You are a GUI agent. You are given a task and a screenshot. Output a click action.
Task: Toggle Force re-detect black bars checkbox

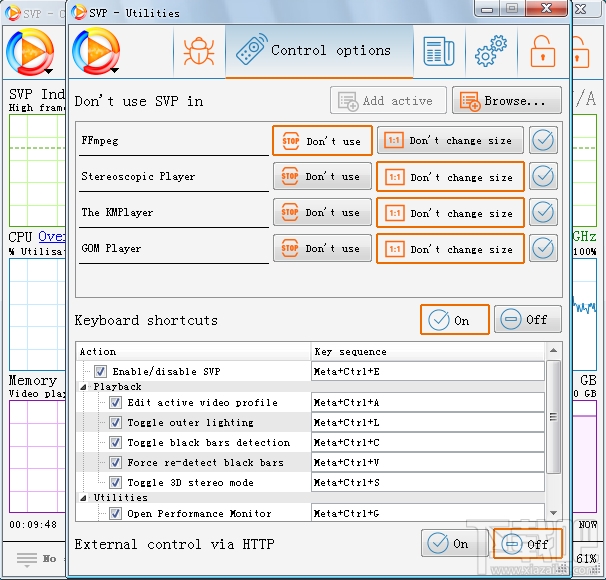[x=116, y=463]
